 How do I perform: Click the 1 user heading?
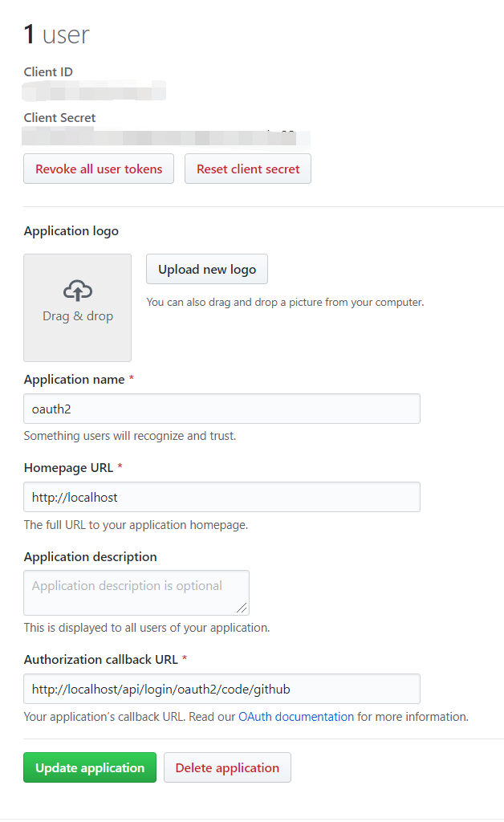tap(56, 35)
